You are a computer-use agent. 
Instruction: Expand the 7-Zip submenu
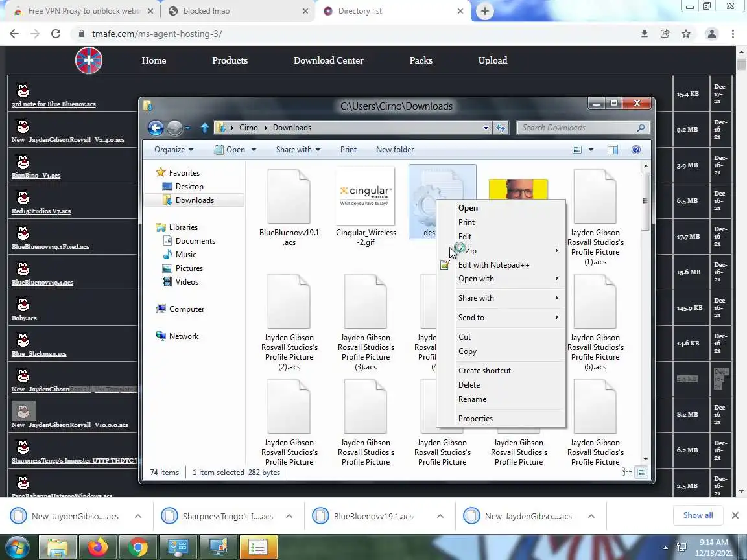click(502, 250)
